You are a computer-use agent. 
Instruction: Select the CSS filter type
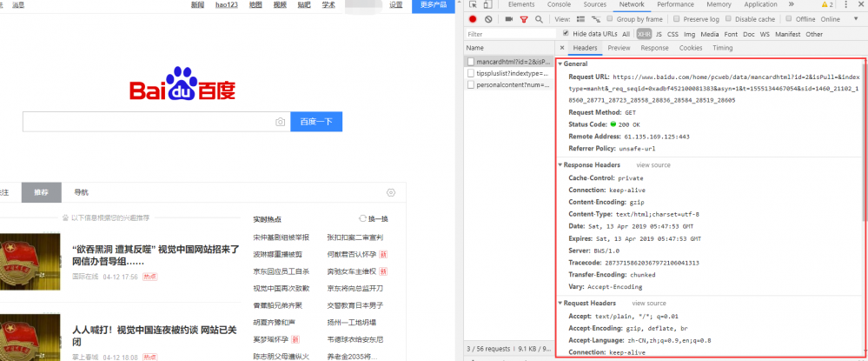(673, 34)
